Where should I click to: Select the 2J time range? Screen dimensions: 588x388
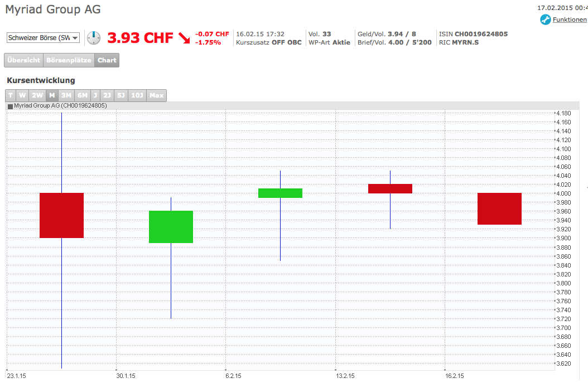[x=107, y=95]
